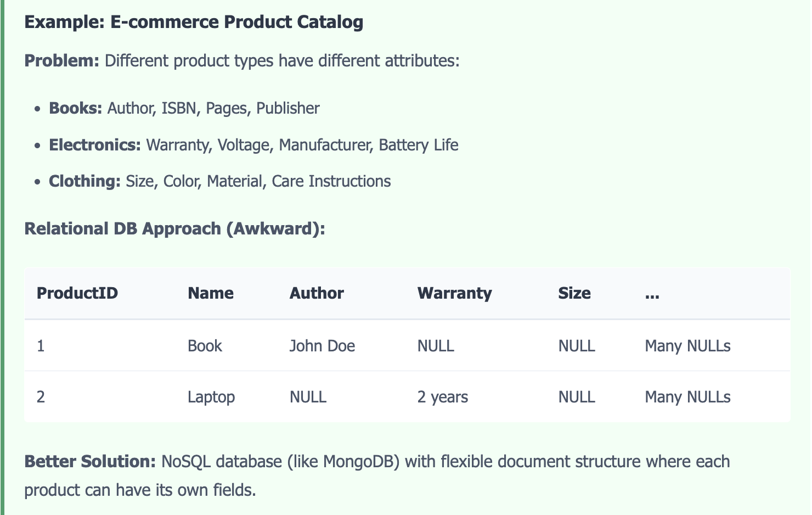Click the NULL Author cell for Laptop
812x515 pixels.
coord(308,397)
